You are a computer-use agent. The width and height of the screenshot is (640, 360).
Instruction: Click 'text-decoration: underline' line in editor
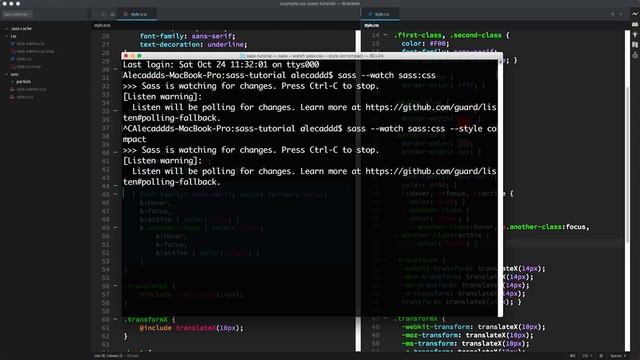(x=193, y=44)
